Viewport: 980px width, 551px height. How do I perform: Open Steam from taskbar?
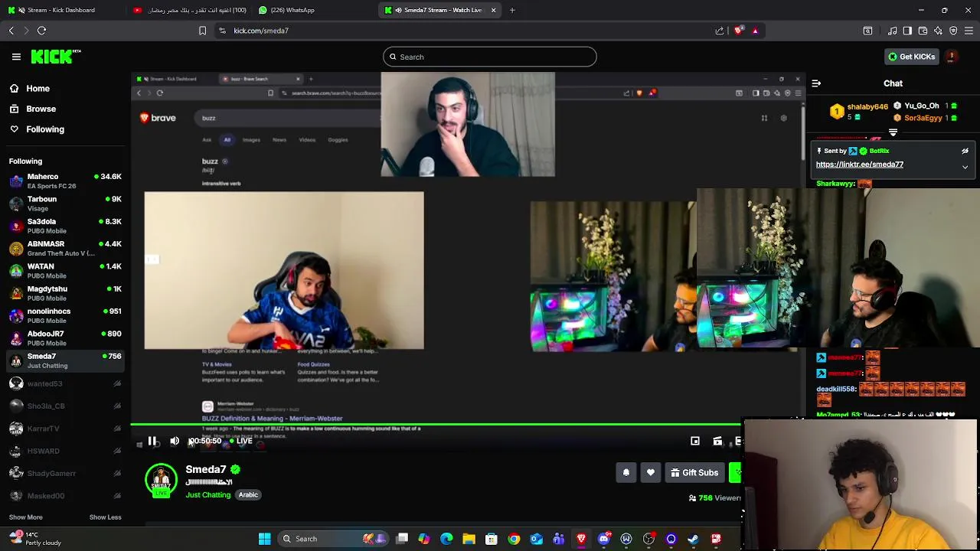tap(694, 539)
